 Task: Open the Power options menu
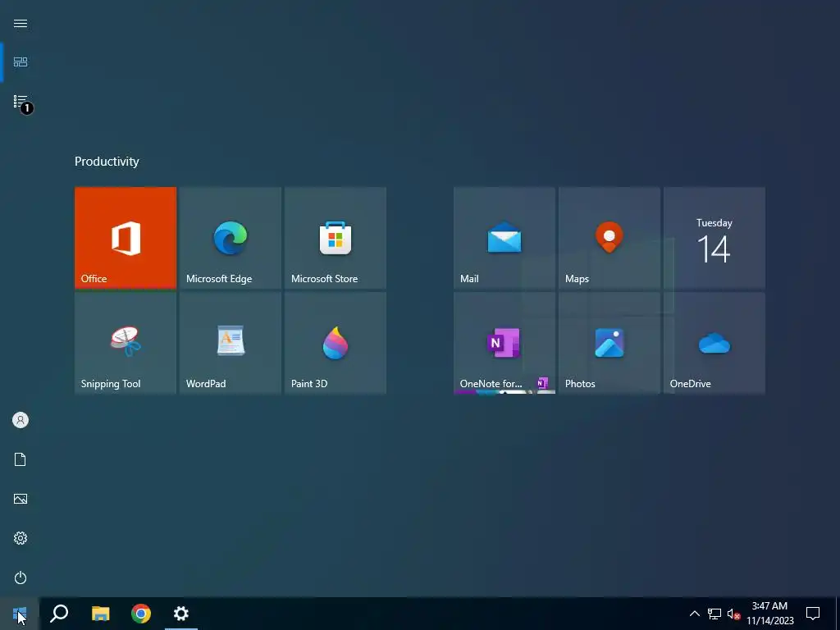(21, 577)
